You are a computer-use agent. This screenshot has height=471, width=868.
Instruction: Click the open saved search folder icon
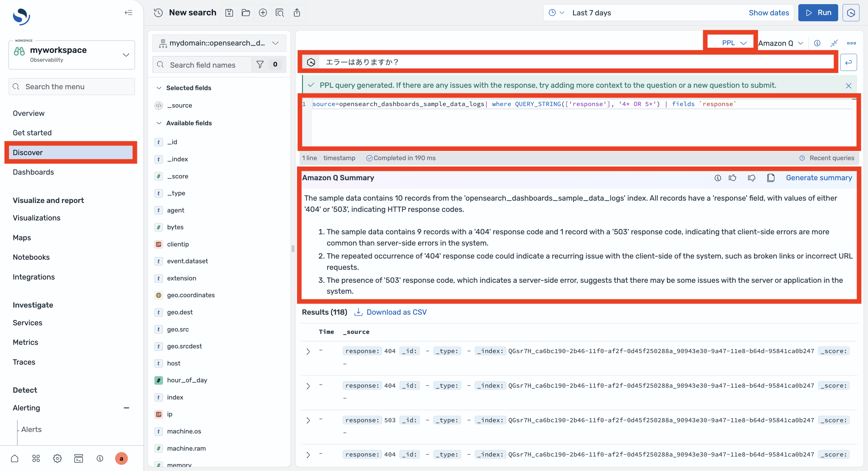246,13
